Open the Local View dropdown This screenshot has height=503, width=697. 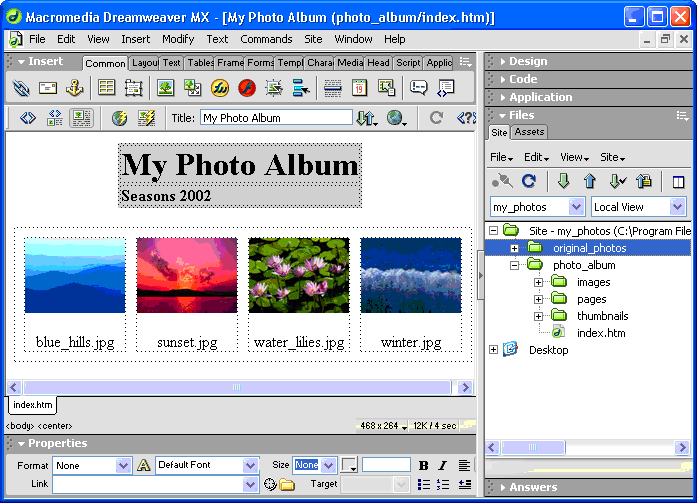click(x=677, y=207)
